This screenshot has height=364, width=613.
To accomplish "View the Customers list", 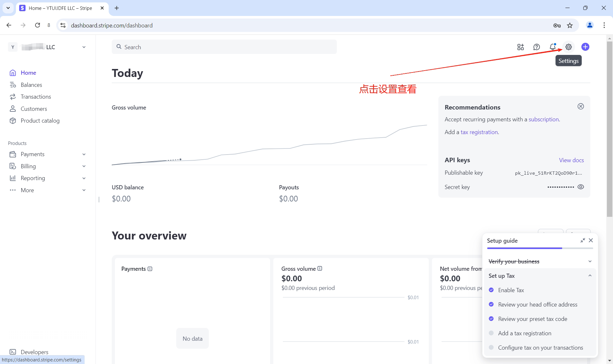I will 34,109.
